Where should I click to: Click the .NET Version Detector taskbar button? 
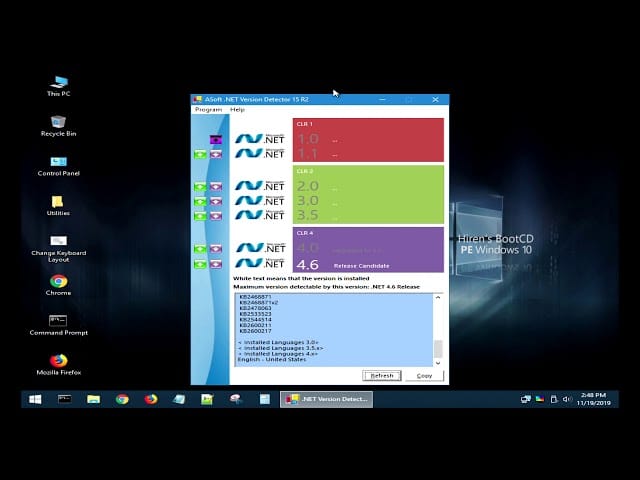coord(327,399)
